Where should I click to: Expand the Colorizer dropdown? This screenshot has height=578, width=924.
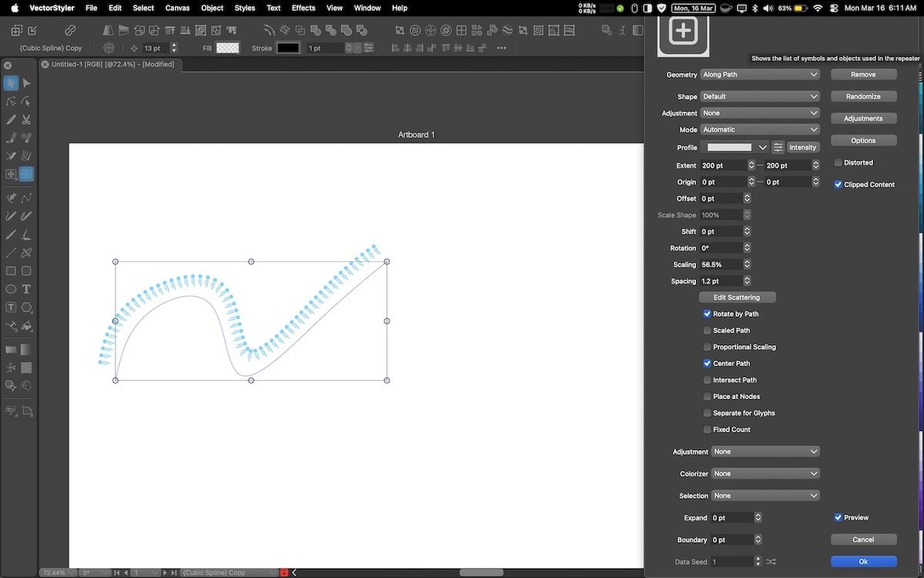[765, 474]
